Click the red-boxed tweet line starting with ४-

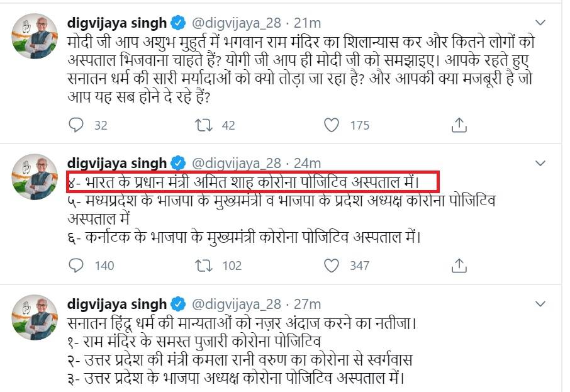[x=252, y=182]
